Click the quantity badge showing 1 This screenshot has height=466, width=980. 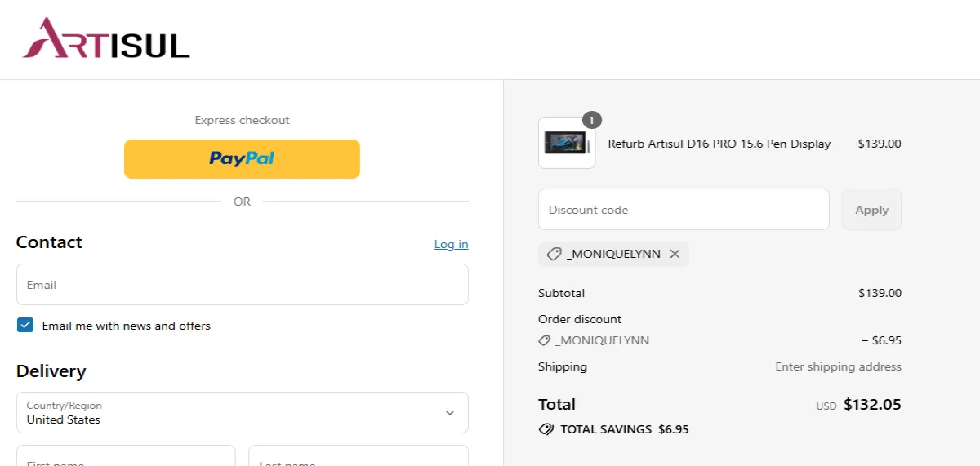[x=592, y=120]
